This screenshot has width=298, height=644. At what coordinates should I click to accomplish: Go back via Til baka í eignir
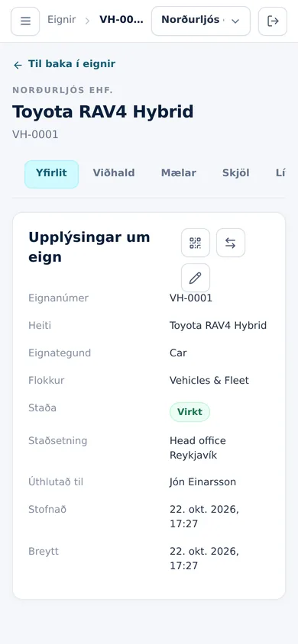point(64,64)
